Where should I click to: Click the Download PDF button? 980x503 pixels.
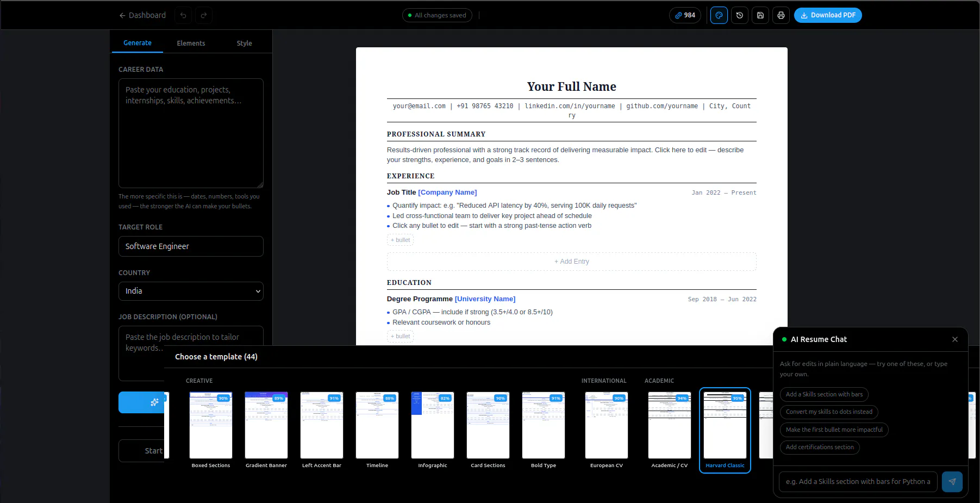click(828, 15)
